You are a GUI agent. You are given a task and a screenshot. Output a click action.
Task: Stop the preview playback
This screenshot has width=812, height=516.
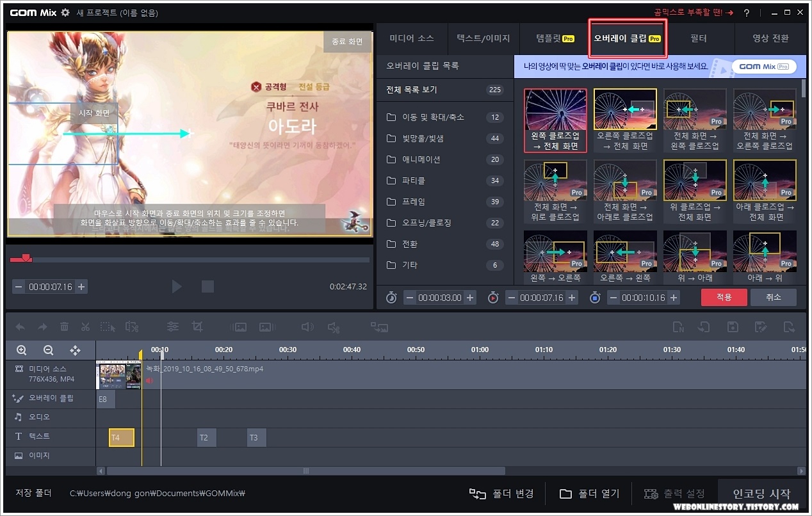tap(207, 286)
